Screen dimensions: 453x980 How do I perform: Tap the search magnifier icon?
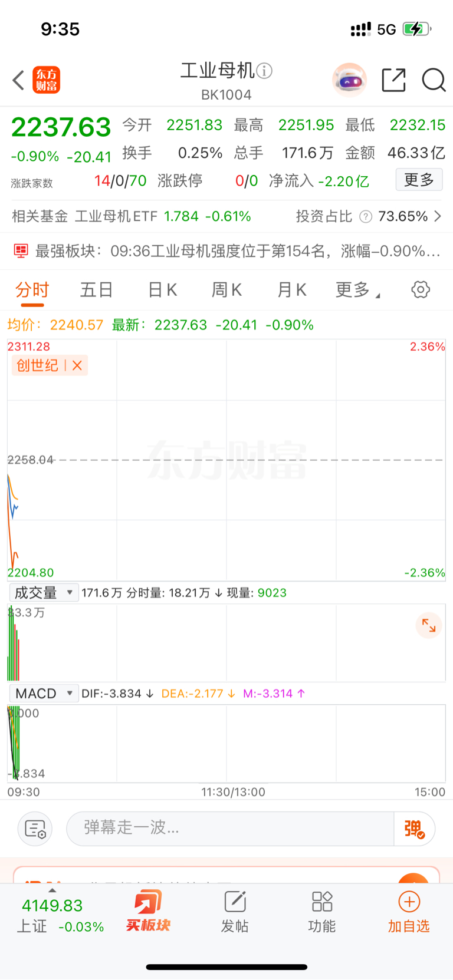pos(434,80)
